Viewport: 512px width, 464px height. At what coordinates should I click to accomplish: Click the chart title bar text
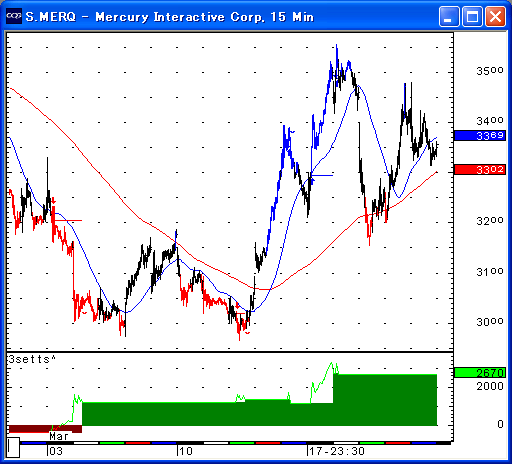(170, 17)
